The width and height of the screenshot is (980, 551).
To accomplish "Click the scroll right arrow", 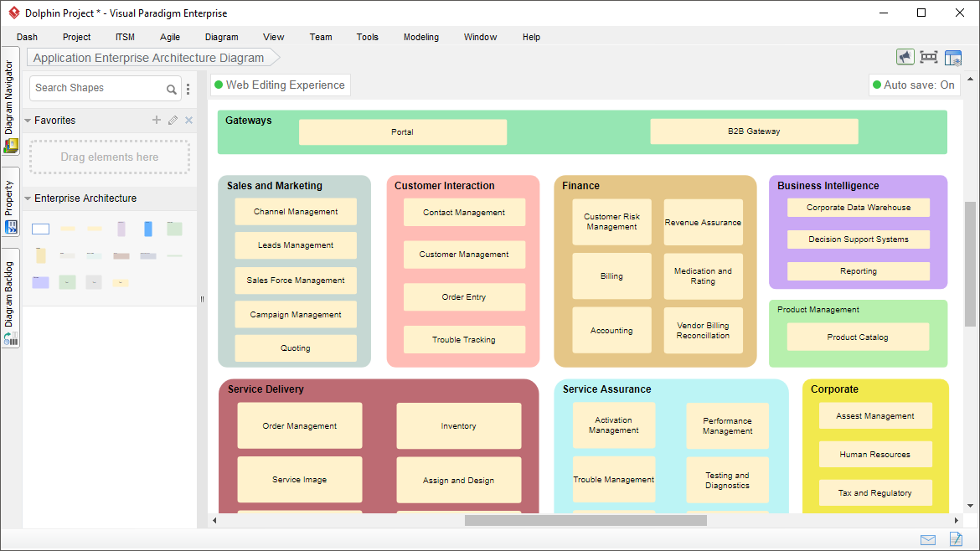I will [x=956, y=520].
